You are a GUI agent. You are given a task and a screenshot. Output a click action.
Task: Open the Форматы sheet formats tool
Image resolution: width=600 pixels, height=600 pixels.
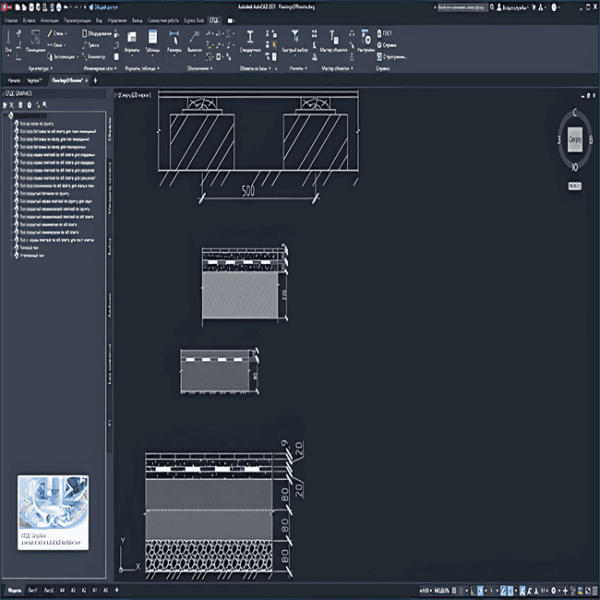pyautogui.click(x=132, y=42)
